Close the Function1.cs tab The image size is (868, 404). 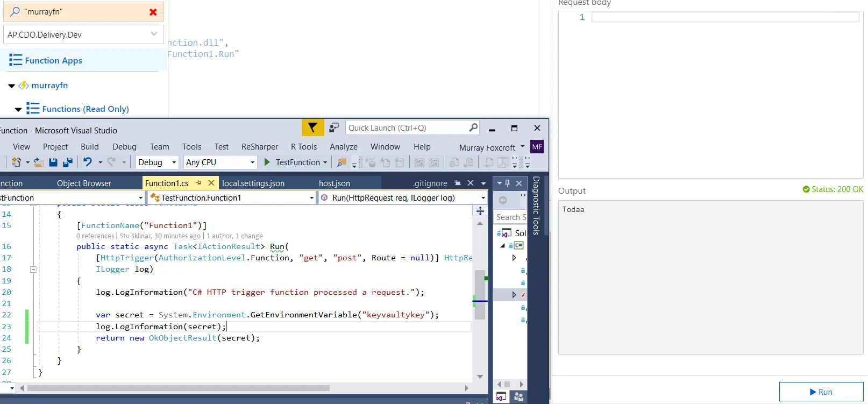coord(211,183)
